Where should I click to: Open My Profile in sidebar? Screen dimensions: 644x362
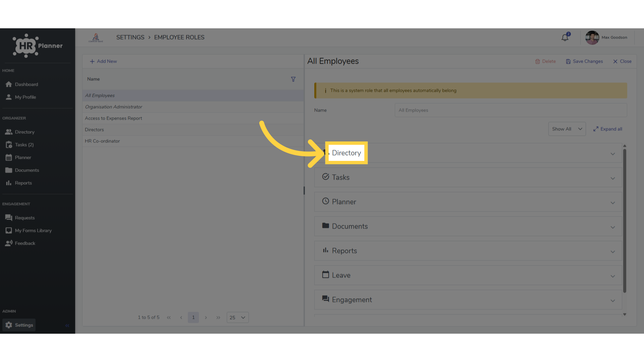(x=21, y=97)
